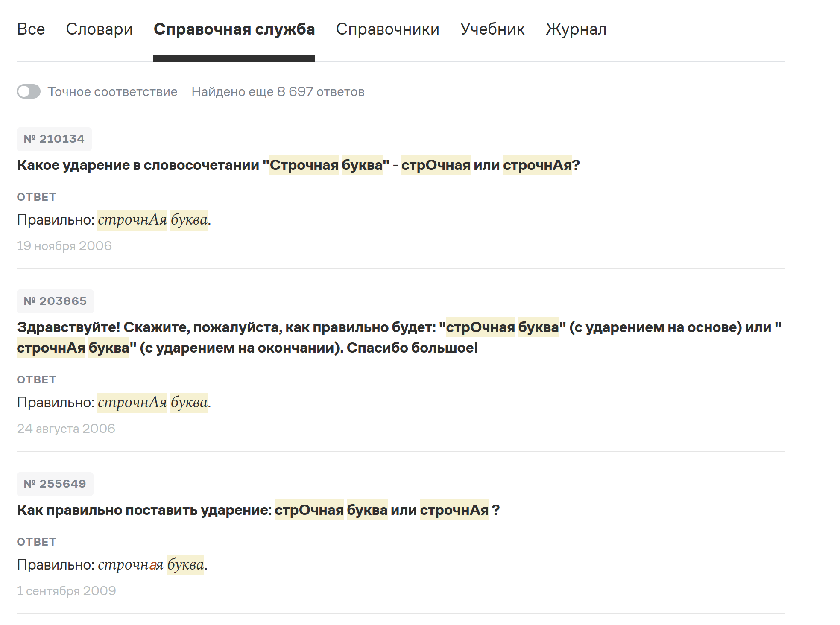Open question 'Как правильно поставить ударение'
The height and width of the screenshot is (625, 840).
(x=258, y=510)
